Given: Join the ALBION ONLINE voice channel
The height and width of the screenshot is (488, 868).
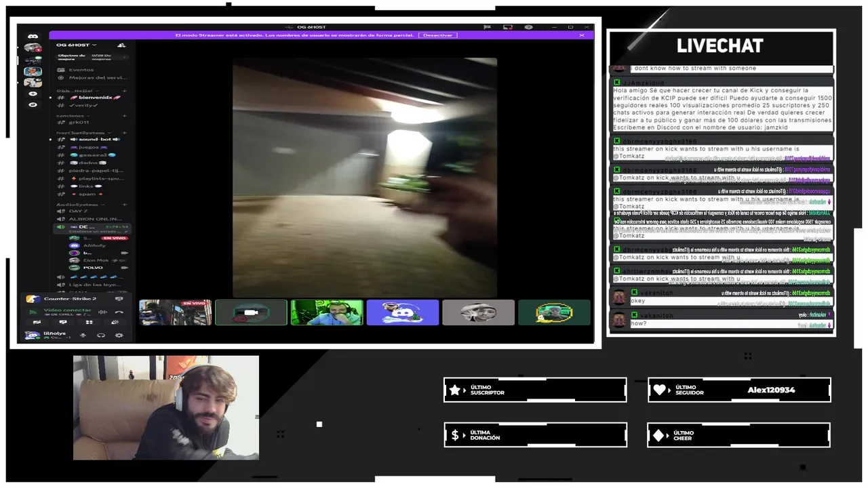Looking at the screenshot, I should click(x=92, y=219).
